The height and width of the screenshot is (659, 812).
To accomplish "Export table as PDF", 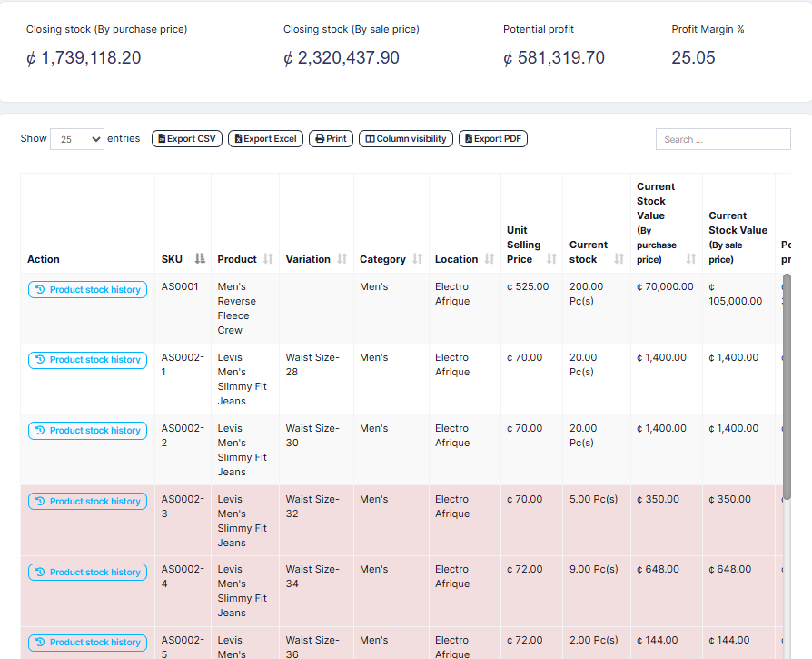I will (493, 139).
